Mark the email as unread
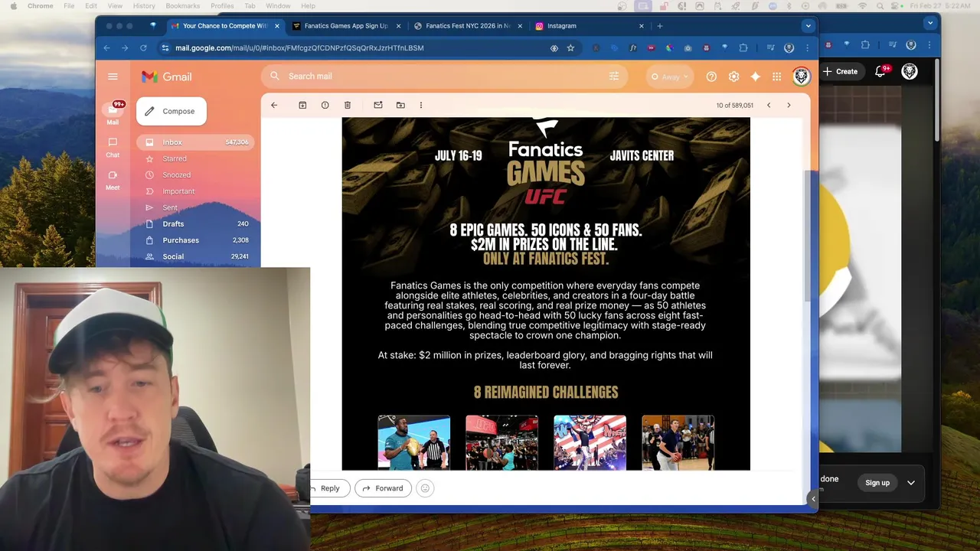980x551 pixels. [378, 105]
